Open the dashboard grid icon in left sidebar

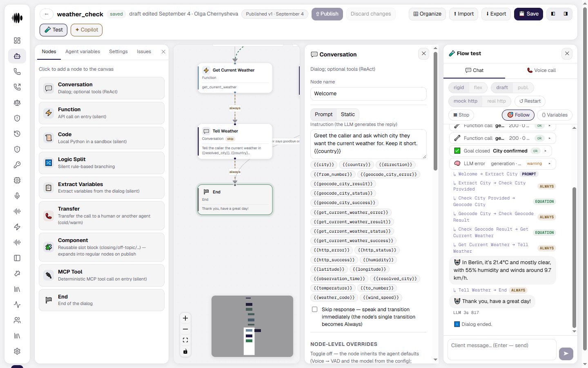(17, 40)
